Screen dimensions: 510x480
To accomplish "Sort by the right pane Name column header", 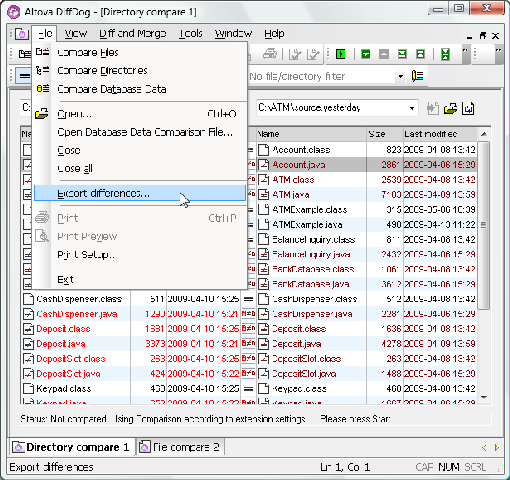I will 311,134.
